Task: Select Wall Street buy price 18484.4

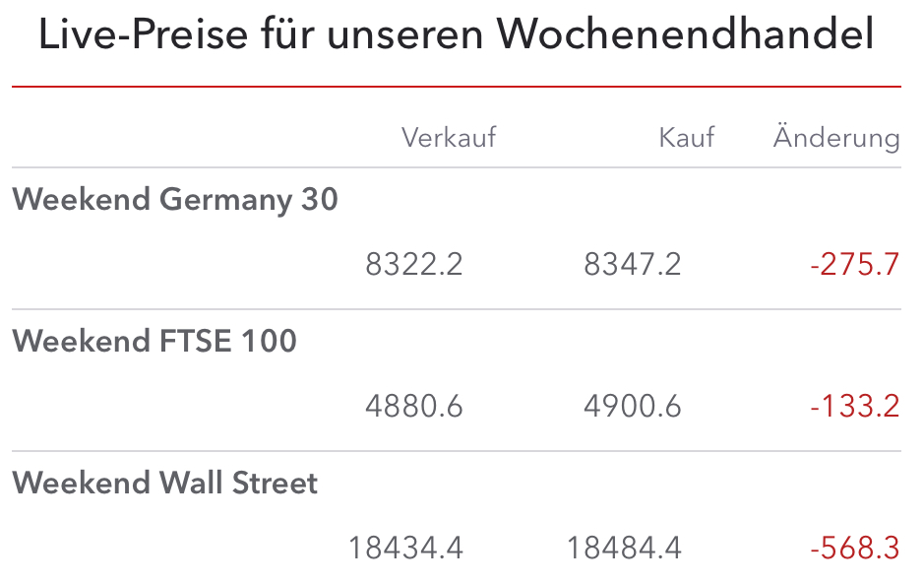Action: [x=624, y=548]
